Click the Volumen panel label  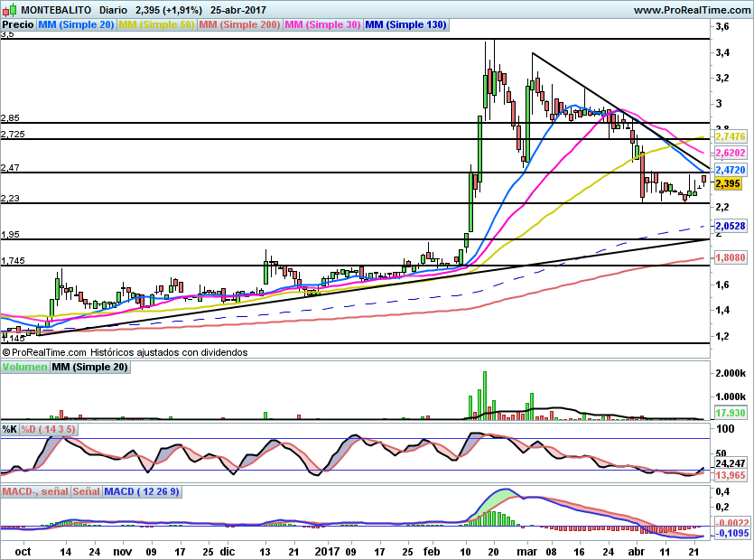(x=24, y=368)
